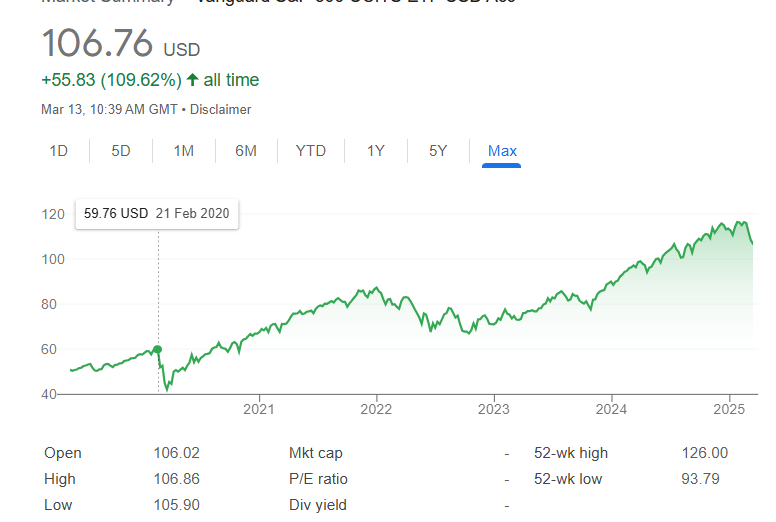Click the green dot marker on chart
The height and width of the screenshot is (522, 776).
click(157, 349)
